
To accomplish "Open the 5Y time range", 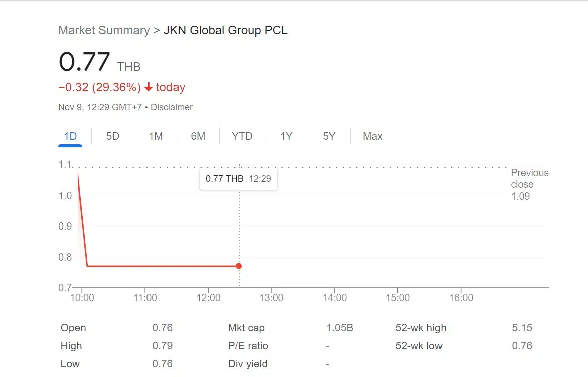I will [x=329, y=136].
